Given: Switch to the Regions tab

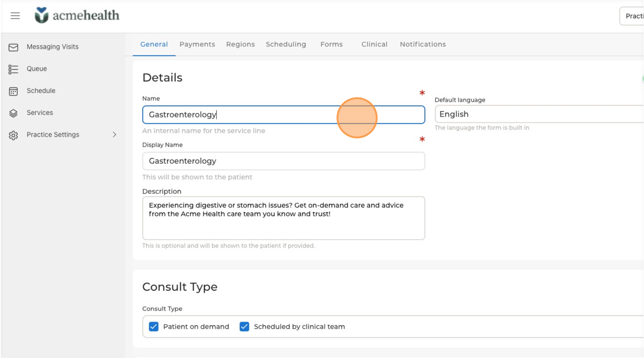Looking at the screenshot, I should 240,44.
